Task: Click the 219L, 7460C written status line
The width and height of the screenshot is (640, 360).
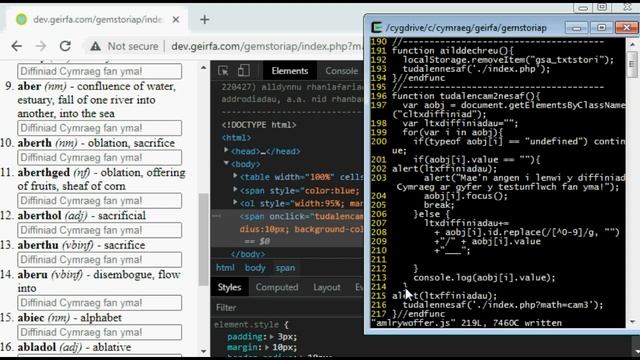Action: (x=467, y=323)
